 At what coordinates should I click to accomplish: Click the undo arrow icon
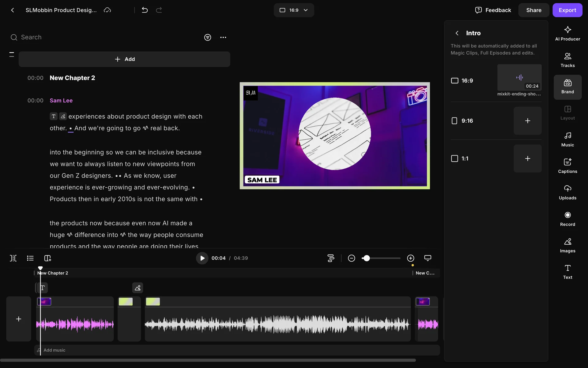coord(145,10)
